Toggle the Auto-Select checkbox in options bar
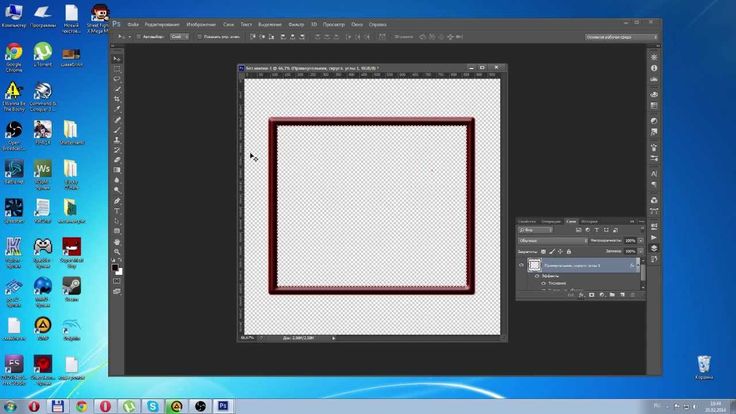The image size is (736, 414). pos(139,36)
